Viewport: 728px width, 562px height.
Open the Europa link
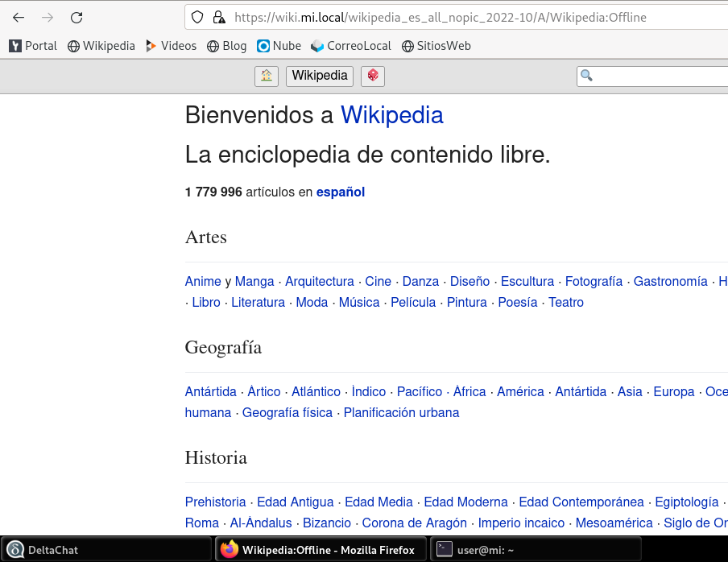coord(674,391)
